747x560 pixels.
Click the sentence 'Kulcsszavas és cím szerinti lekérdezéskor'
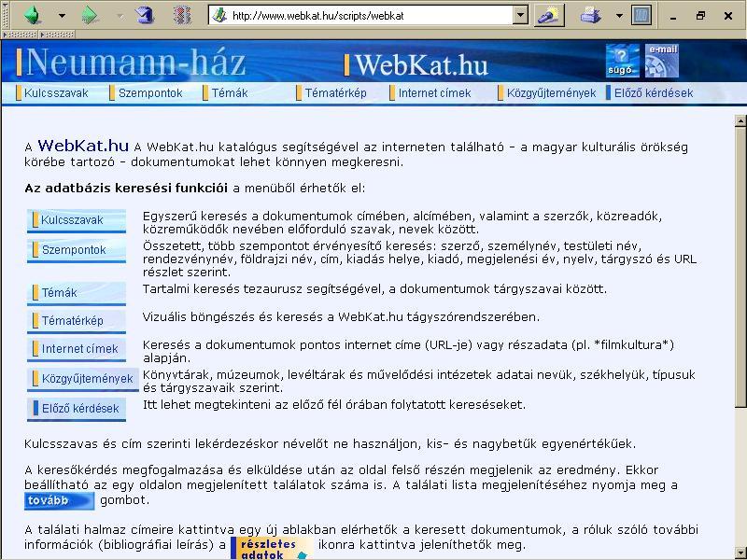tap(331, 444)
